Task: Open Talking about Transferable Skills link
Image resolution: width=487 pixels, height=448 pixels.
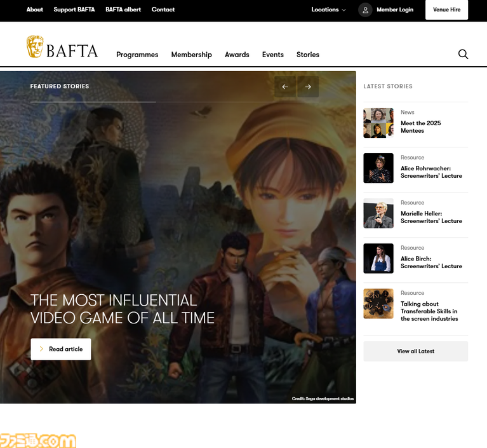Action: [x=429, y=311]
